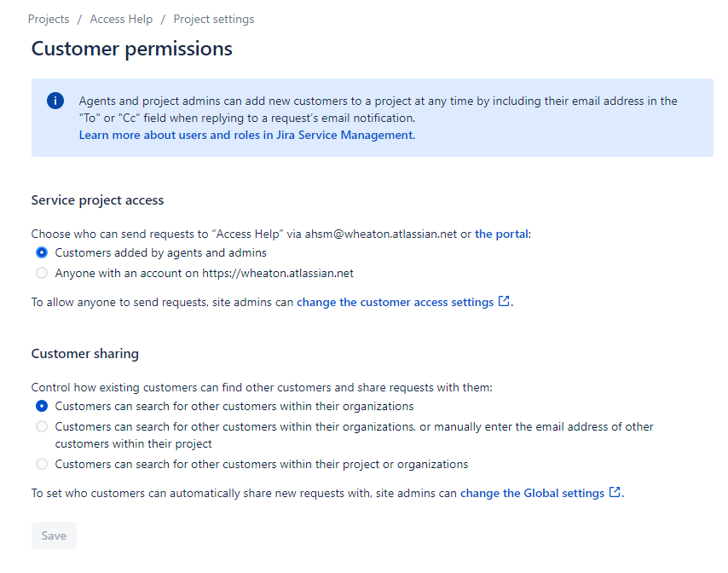
Task: Click the Save button
Action: 54,535
